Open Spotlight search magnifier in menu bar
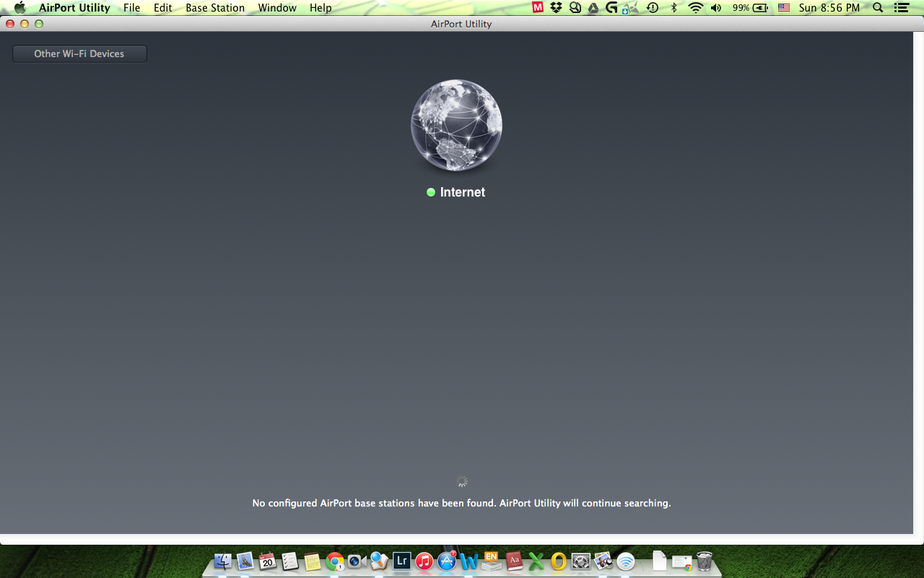The height and width of the screenshot is (578, 924). (878, 8)
